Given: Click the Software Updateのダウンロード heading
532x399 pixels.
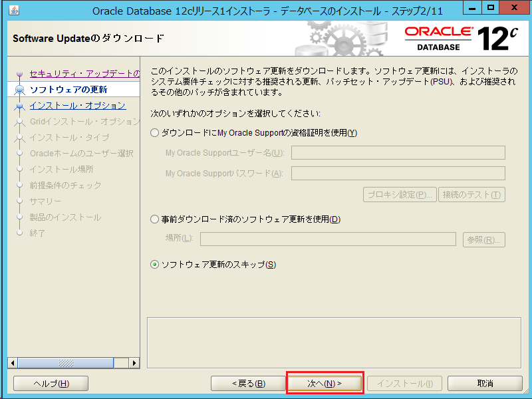Looking at the screenshot, I should 88,39.
